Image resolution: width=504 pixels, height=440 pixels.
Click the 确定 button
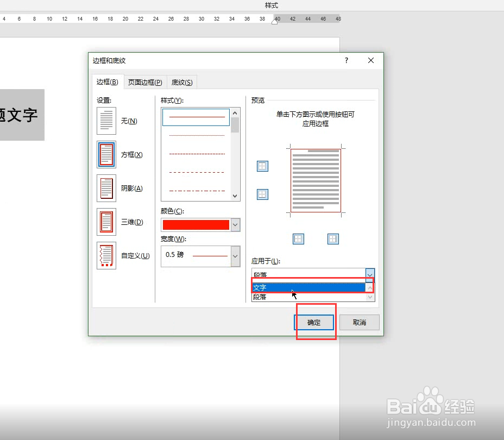click(314, 322)
